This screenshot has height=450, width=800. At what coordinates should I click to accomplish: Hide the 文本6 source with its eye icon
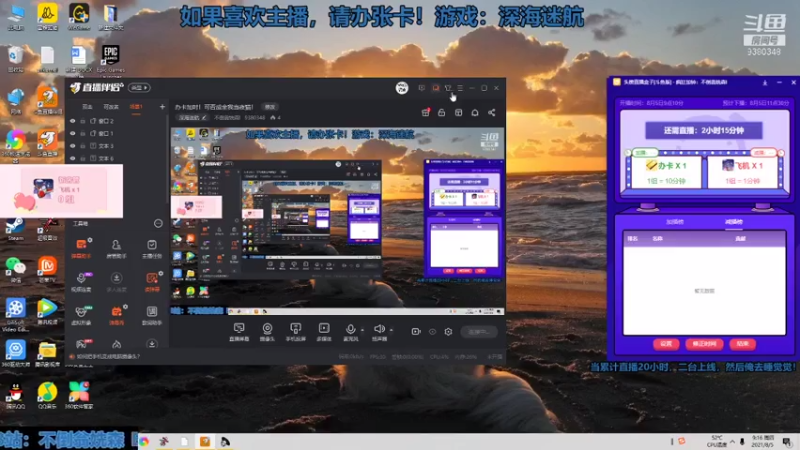point(72,158)
